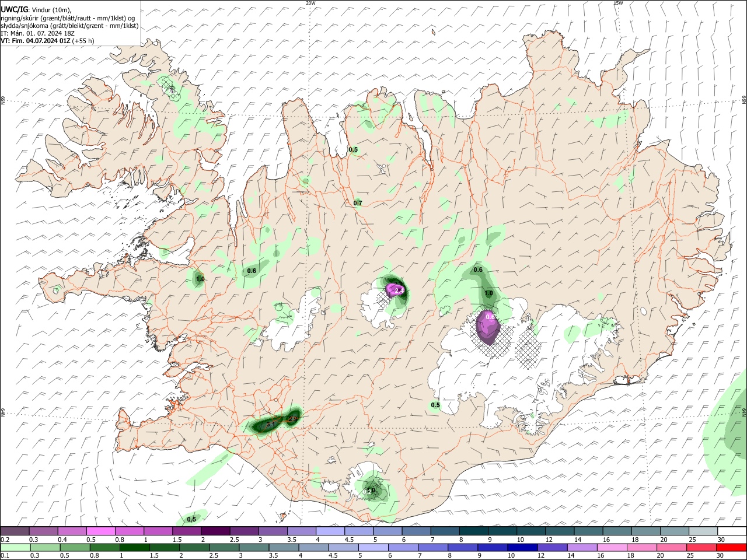Select the lavender 4 swatch in upper legend row

pos(330,531)
